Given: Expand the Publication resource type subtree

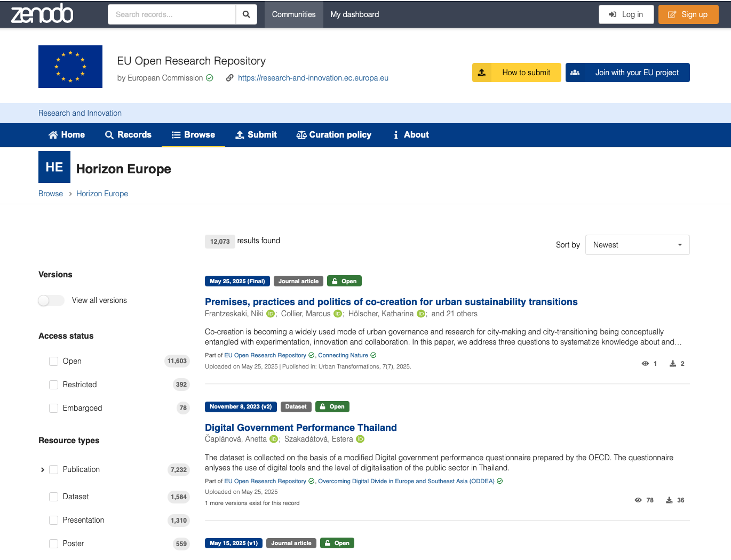Looking at the screenshot, I should coord(43,470).
